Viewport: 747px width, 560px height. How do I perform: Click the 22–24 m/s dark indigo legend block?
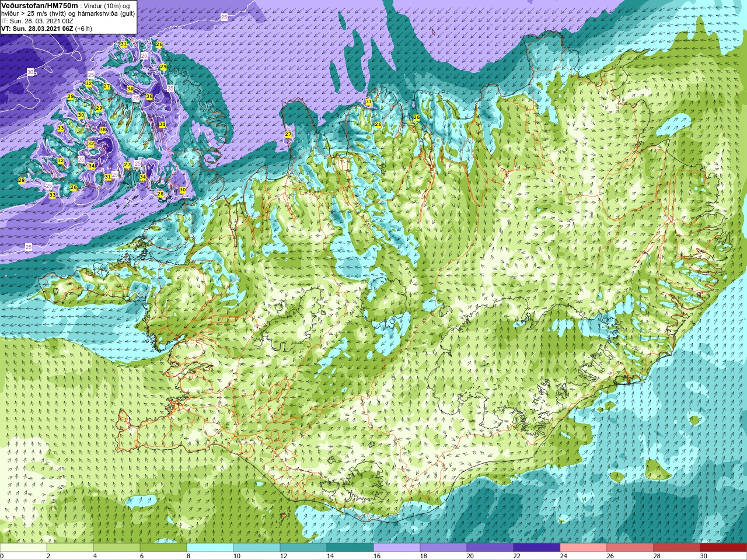point(537,548)
